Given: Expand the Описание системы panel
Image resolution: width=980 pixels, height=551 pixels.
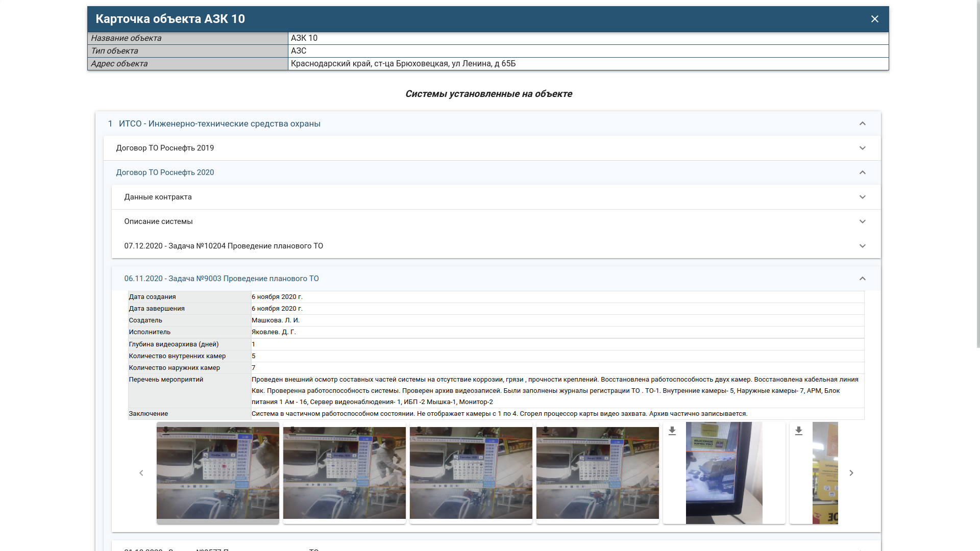Looking at the screenshot, I should [x=862, y=221].
